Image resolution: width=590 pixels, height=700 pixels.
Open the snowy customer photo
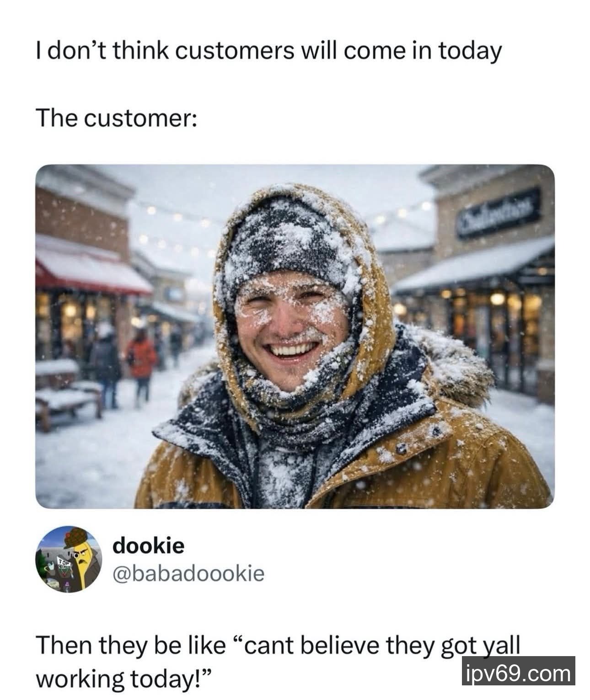click(x=295, y=337)
